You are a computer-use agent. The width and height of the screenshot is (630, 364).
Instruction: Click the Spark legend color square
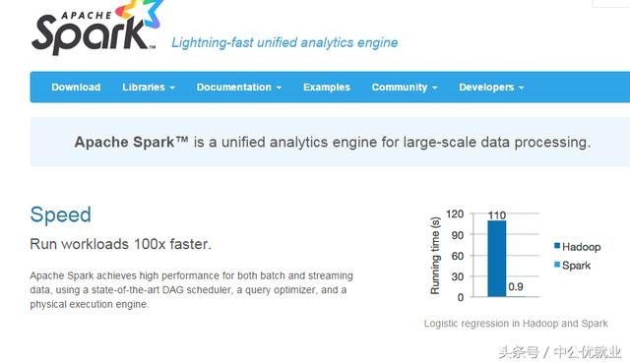(x=557, y=264)
